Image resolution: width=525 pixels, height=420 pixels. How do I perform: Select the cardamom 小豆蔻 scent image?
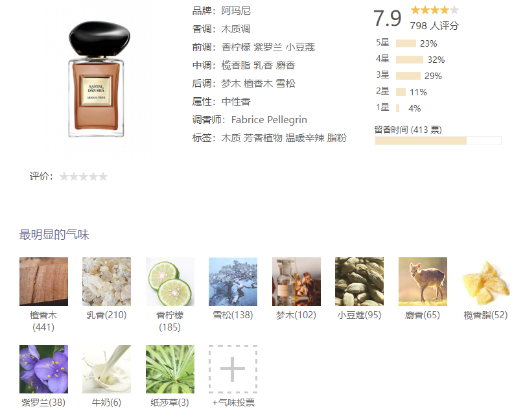[359, 281]
